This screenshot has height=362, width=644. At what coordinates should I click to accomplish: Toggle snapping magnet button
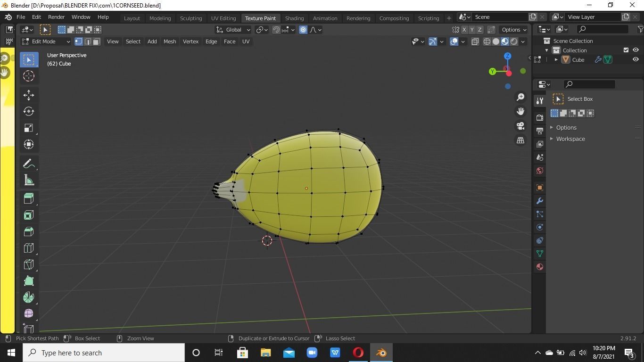(x=276, y=30)
